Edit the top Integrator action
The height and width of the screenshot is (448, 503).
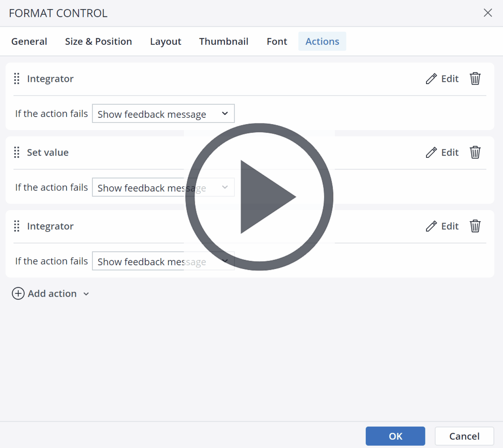pos(442,79)
